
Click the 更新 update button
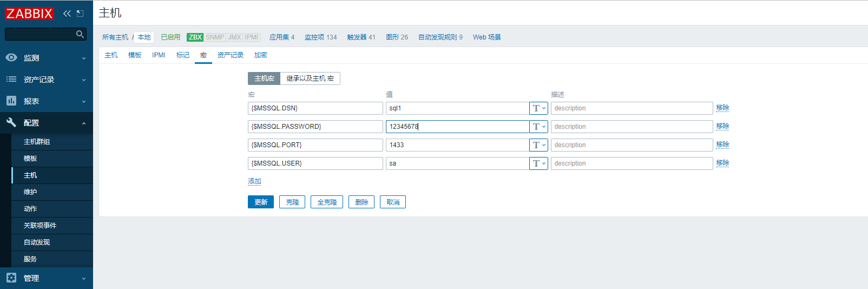[261, 202]
